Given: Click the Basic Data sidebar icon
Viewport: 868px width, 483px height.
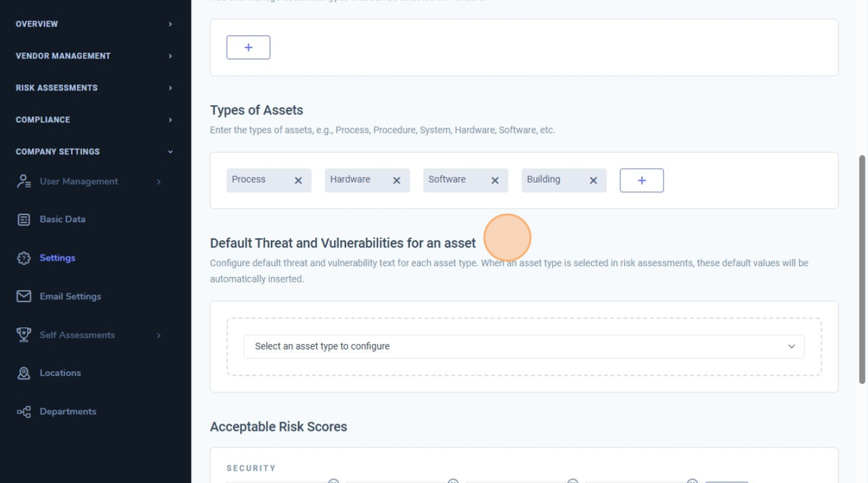Looking at the screenshot, I should (x=24, y=219).
